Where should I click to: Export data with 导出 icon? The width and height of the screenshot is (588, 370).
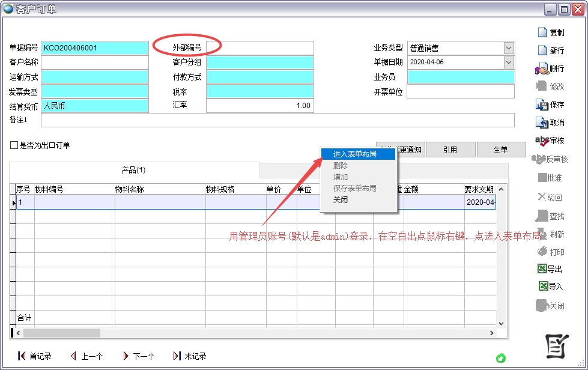(542, 269)
